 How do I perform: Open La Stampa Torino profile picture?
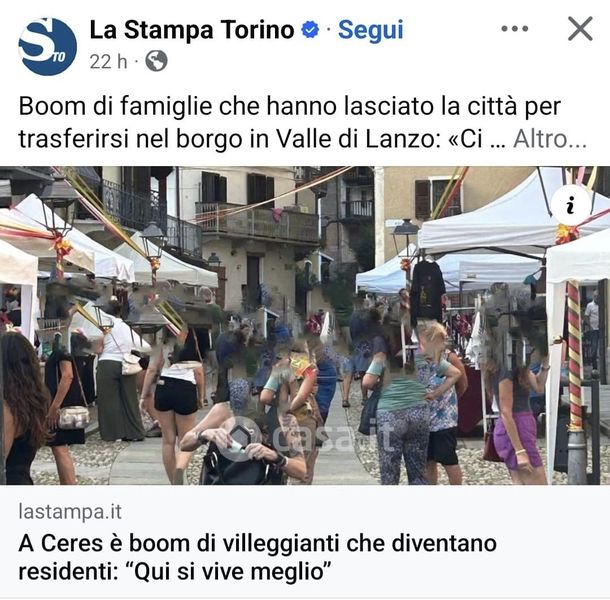[x=47, y=46]
